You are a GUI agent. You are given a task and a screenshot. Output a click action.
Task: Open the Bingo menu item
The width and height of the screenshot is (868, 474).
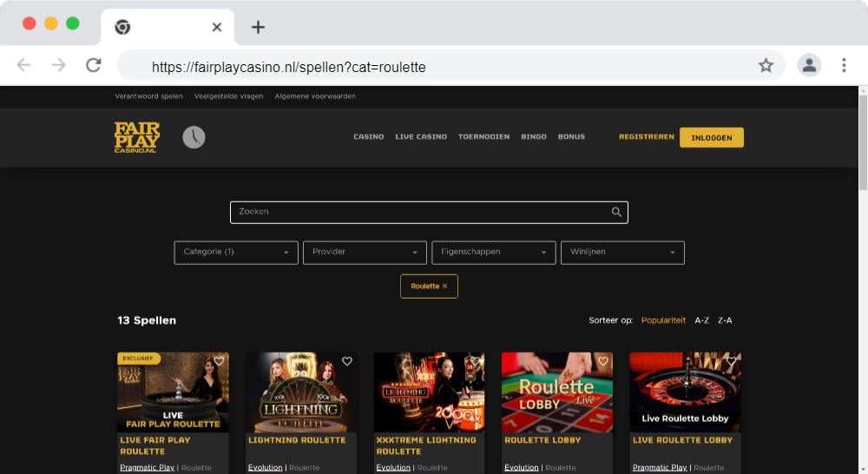point(534,137)
